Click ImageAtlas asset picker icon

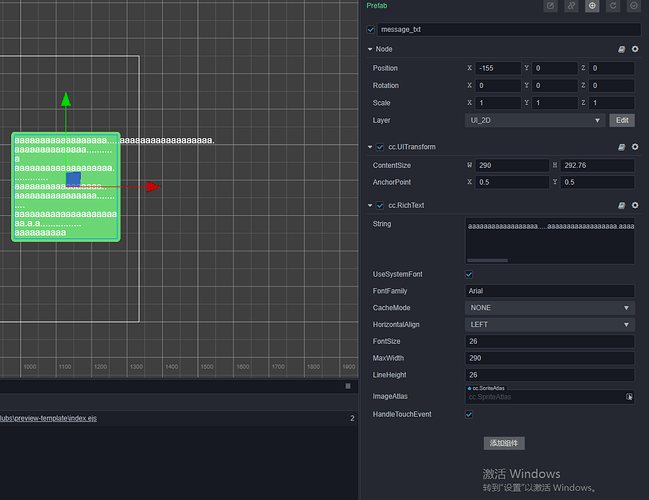[629, 397]
